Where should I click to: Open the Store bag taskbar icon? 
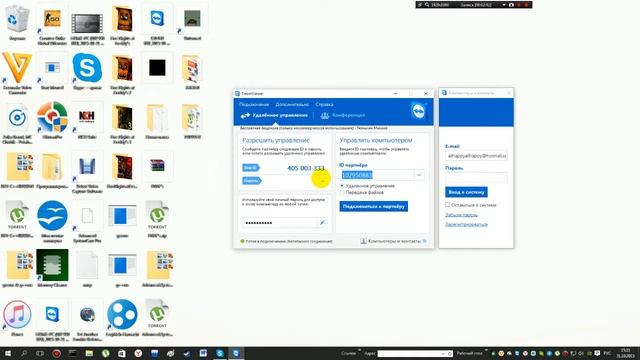(x=122, y=353)
